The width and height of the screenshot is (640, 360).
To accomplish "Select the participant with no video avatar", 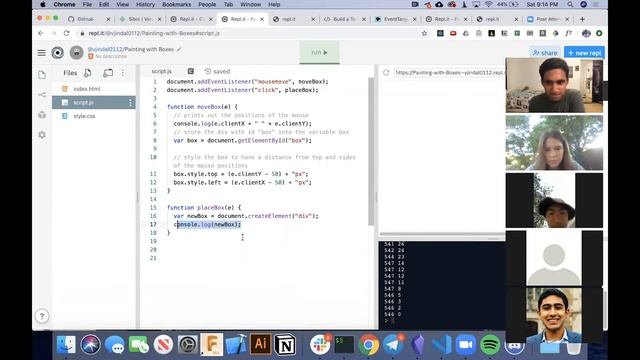I will tap(554, 258).
